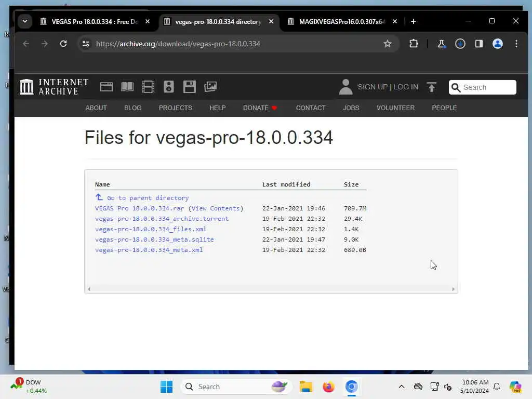Open Chrome from the taskbar

[352, 387]
